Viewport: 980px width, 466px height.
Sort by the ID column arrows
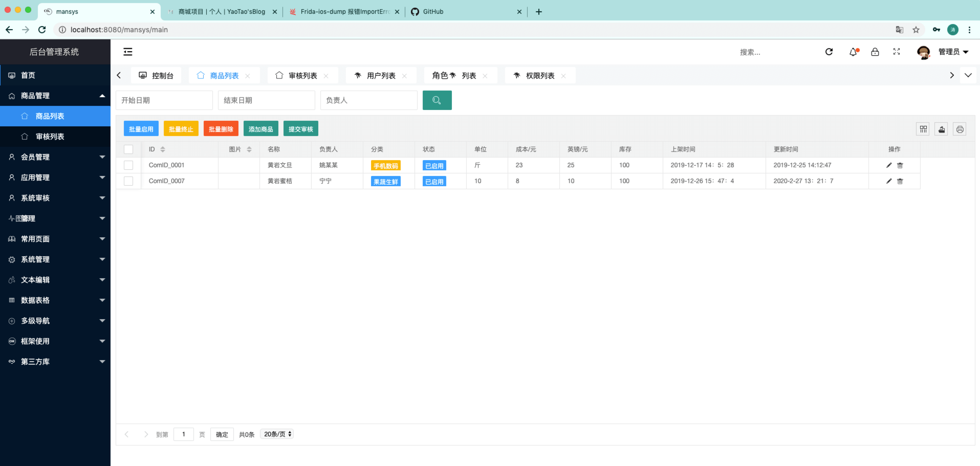pyautogui.click(x=162, y=149)
